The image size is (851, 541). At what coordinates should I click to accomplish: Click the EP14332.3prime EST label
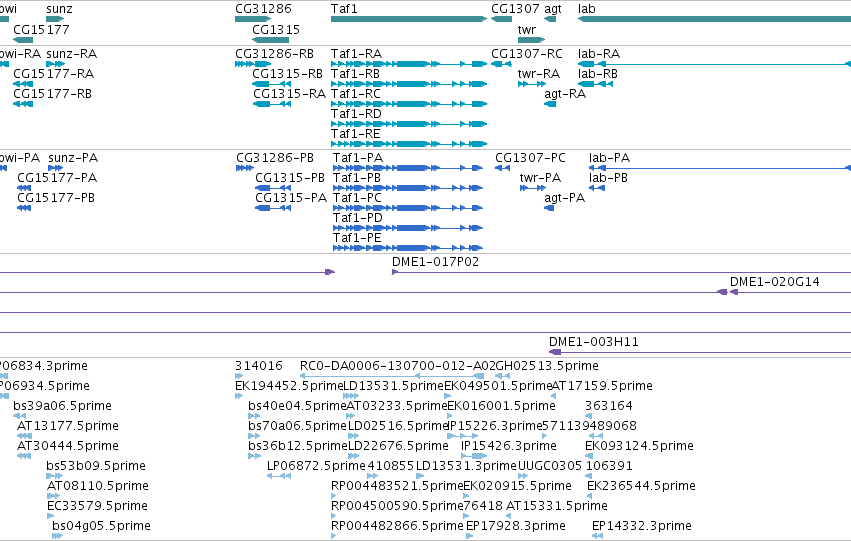pyautogui.click(x=642, y=527)
